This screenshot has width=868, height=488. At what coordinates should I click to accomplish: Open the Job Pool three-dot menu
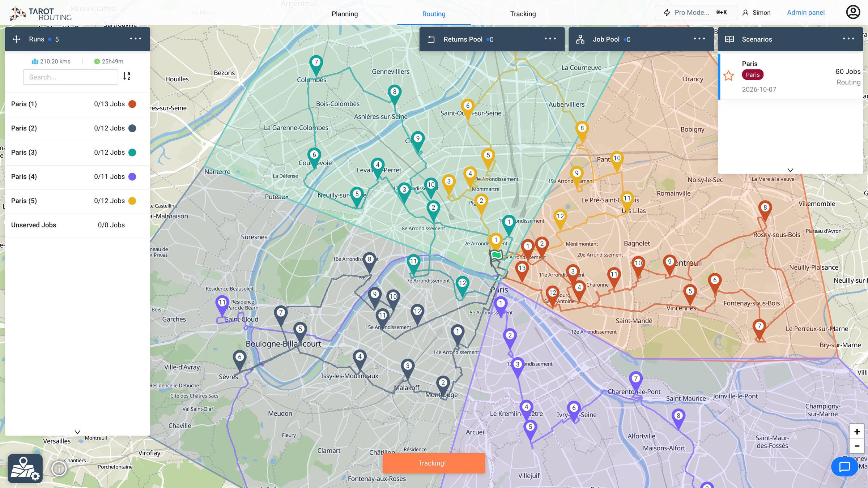tap(699, 39)
